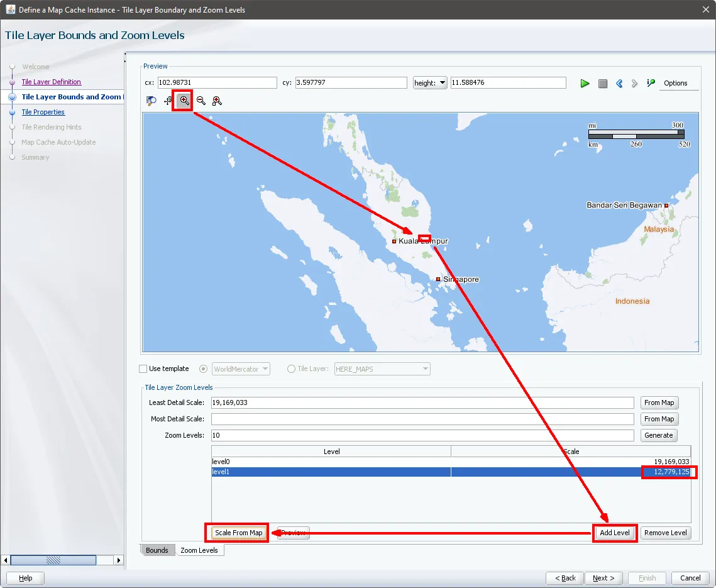
Task: Click the Scale From Map button
Action: [238, 533]
